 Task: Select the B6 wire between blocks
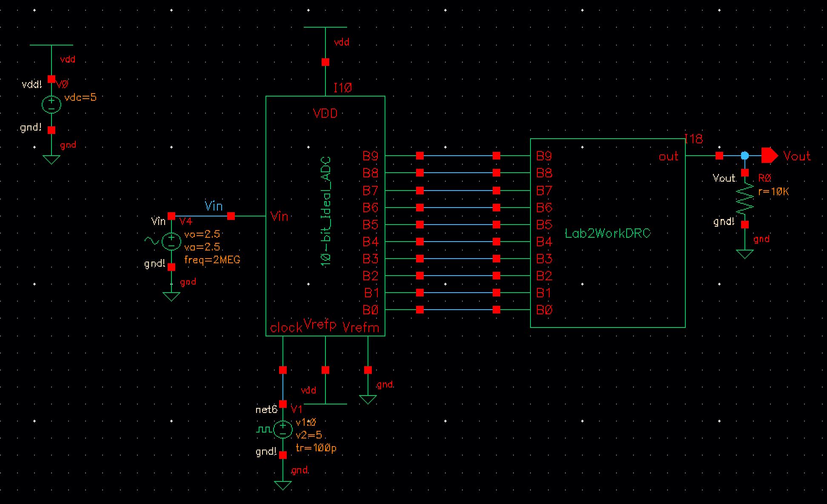[458, 207]
